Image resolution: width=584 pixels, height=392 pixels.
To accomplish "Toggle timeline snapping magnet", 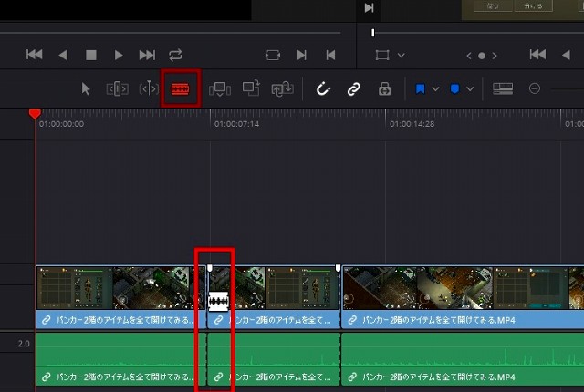I will coord(323,88).
